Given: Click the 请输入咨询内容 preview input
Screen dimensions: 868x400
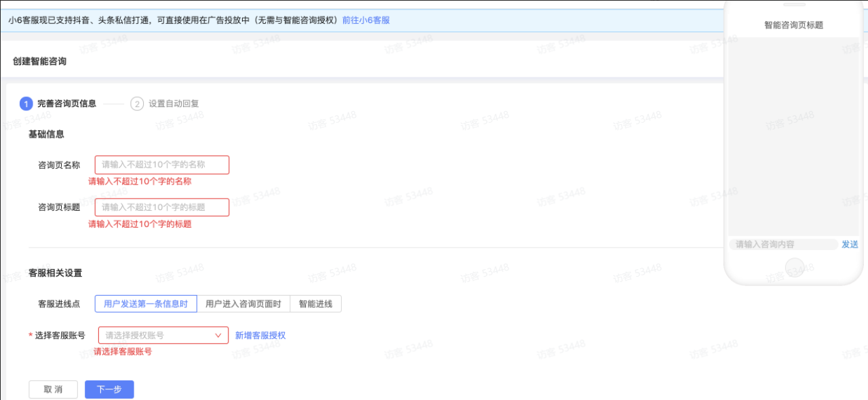Looking at the screenshot, I should coord(783,244).
